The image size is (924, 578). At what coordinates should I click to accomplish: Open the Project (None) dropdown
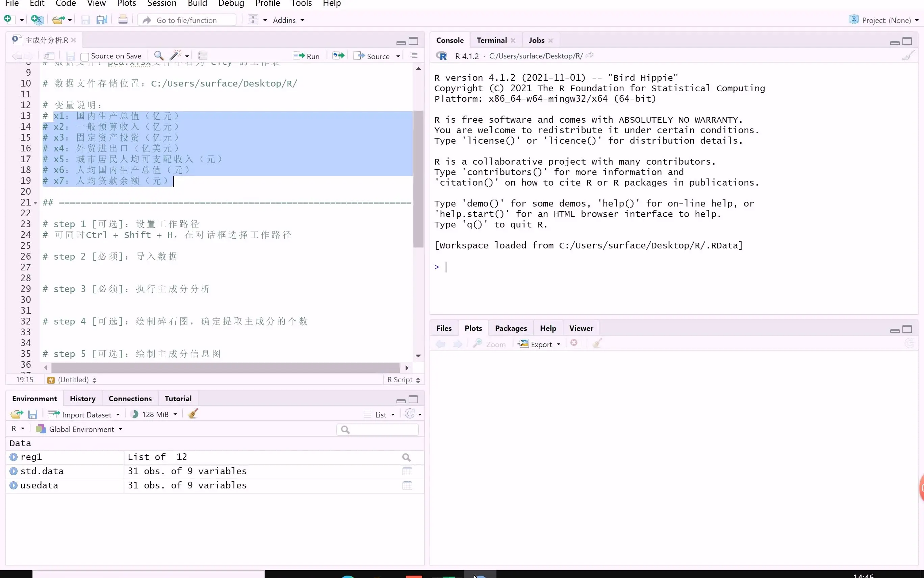coord(883,20)
